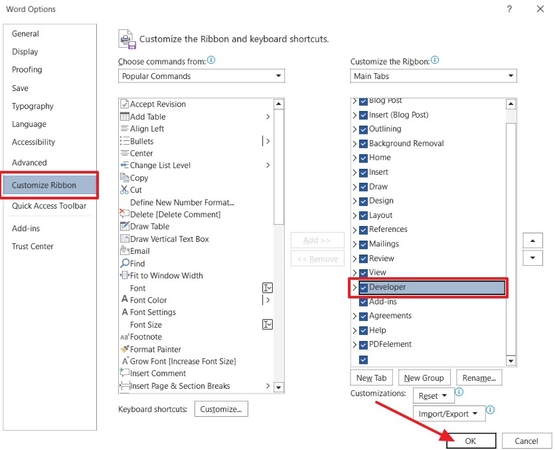555x450 pixels.
Task: Open the General options category
Action: click(25, 34)
